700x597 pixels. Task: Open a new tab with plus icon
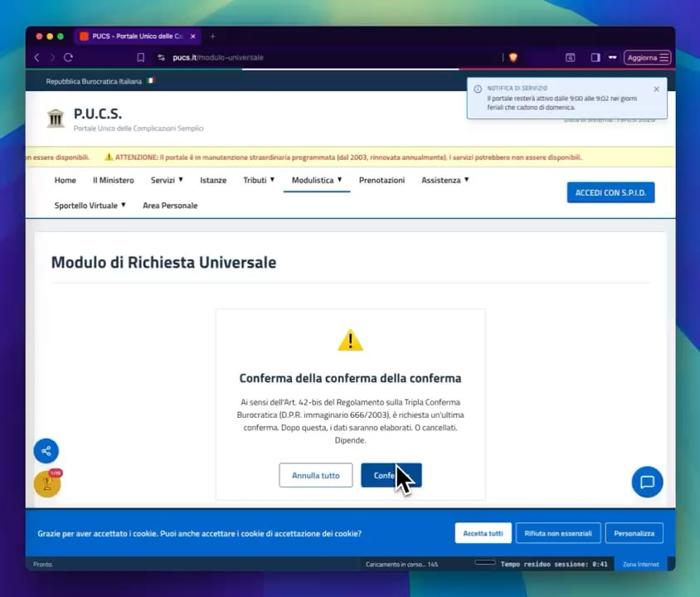pos(212,36)
